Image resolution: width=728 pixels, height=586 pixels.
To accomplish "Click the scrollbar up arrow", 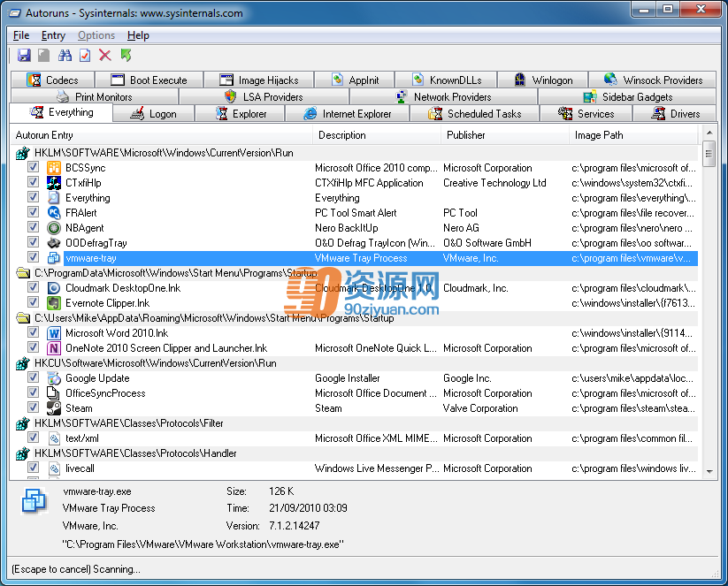I will coord(709,133).
